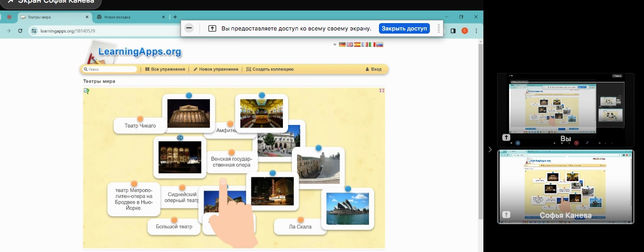Click the LearningApps.org logo

tap(133, 51)
